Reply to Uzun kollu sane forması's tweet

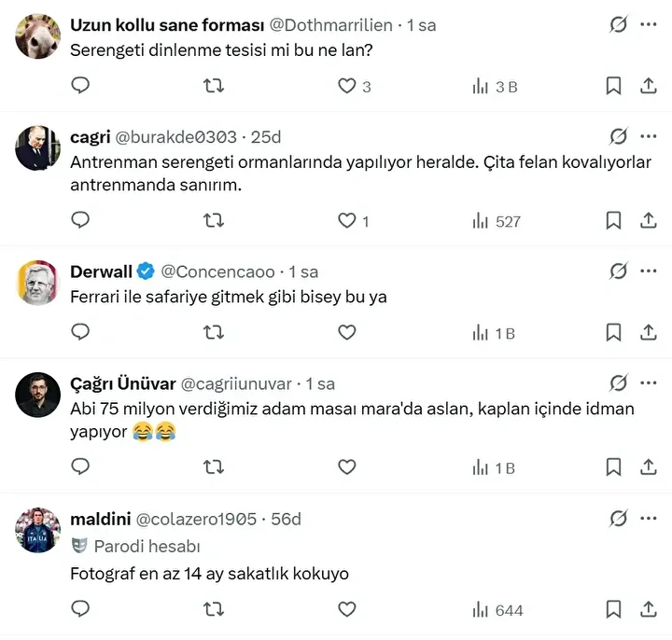(x=81, y=86)
